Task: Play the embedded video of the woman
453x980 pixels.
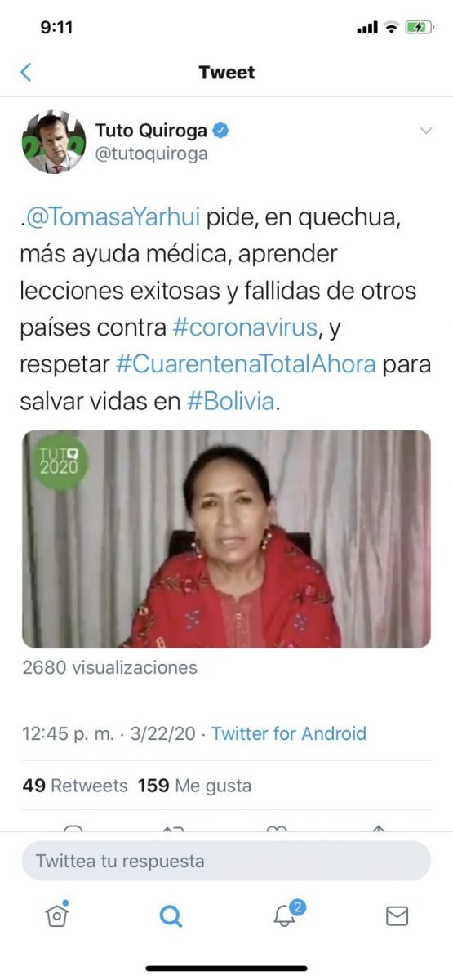Action: tap(226, 539)
